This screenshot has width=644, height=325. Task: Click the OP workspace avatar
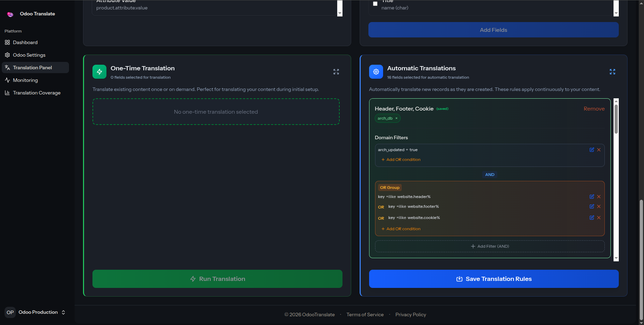pos(10,312)
